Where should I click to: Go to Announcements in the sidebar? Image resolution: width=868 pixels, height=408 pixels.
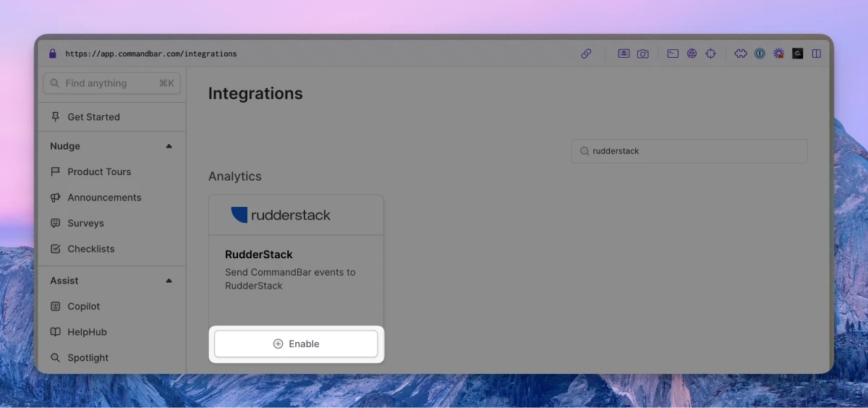click(104, 197)
